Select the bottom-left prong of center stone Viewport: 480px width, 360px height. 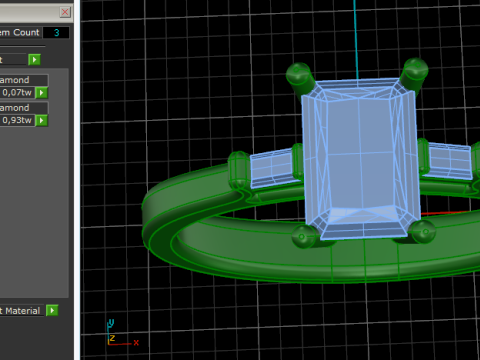(x=305, y=236)
